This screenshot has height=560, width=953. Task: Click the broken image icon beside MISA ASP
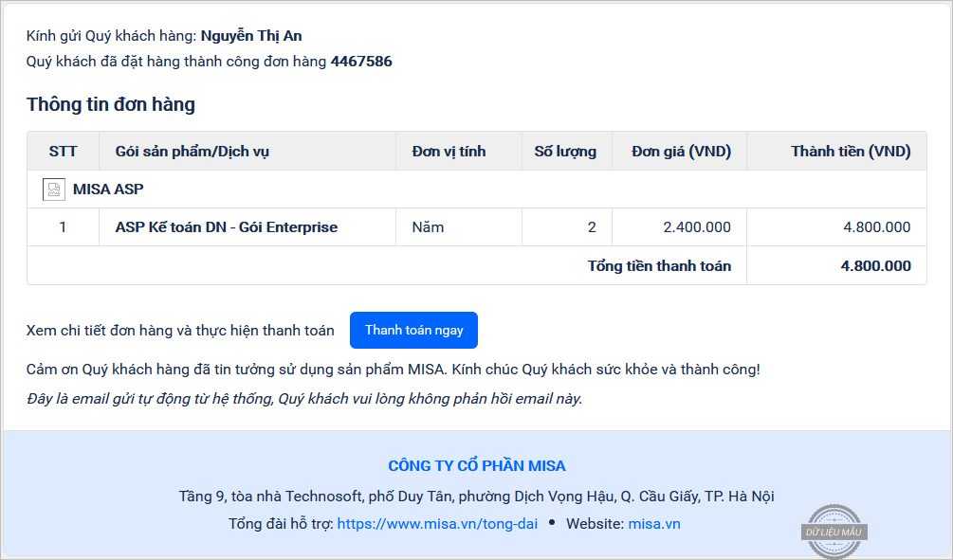click(x=53, y=190)
